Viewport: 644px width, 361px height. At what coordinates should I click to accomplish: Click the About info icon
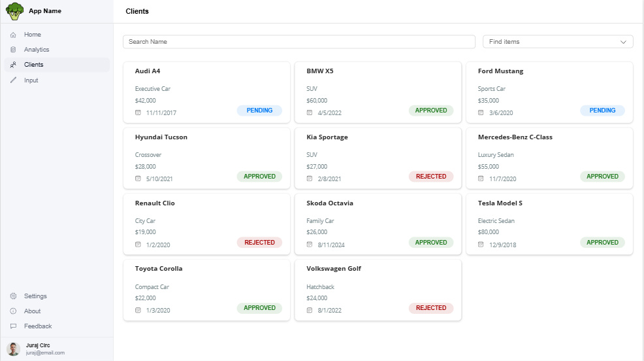click(x=13, y=311)
